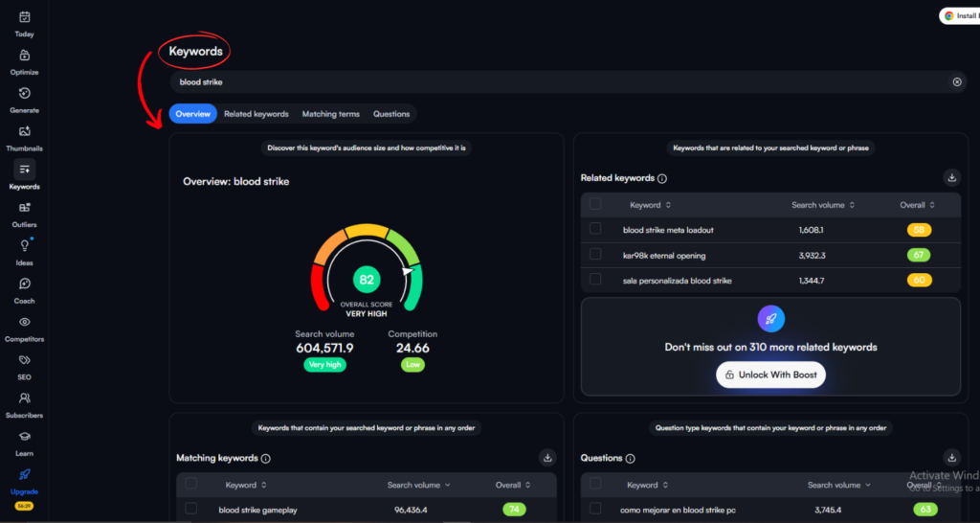Click the overall score gauge 82
Screen dimensions: 980x523
point(367,280)
